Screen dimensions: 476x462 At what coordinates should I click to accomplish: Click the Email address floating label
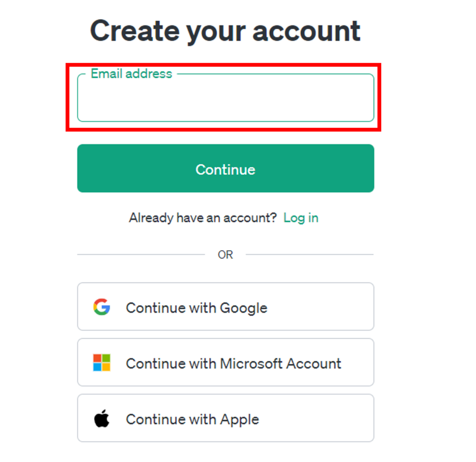[x=132, y=74]
